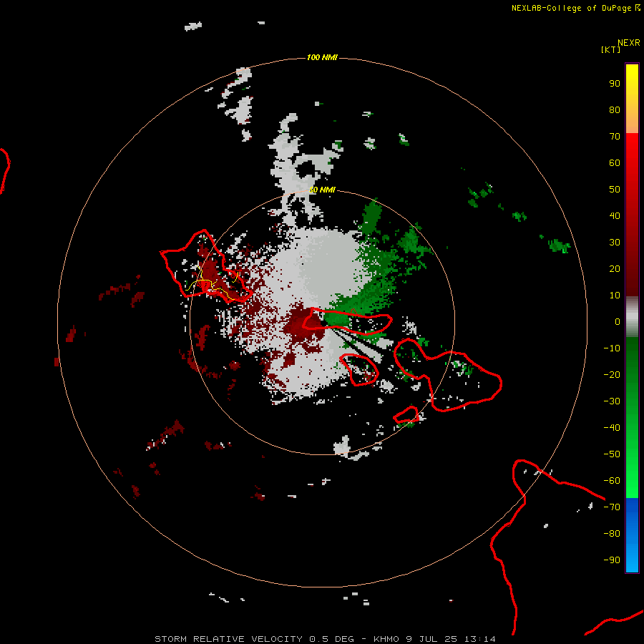
Task: Click the -60 value on the velocity scale
Action: pos(612,481)
